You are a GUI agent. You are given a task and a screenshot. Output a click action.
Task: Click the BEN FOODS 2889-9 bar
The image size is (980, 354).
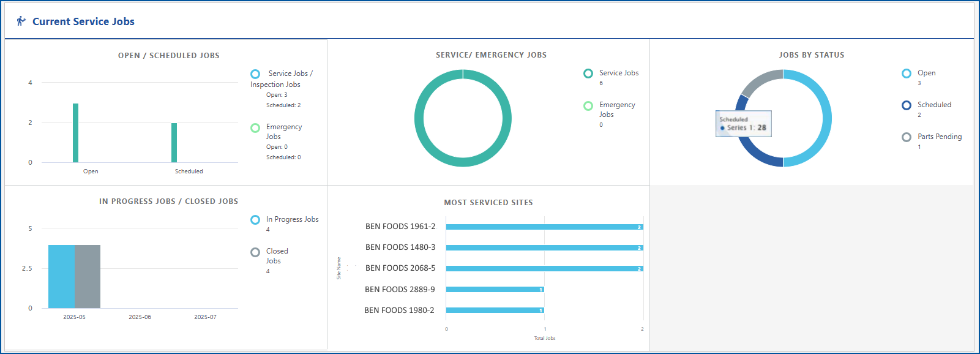495,290
